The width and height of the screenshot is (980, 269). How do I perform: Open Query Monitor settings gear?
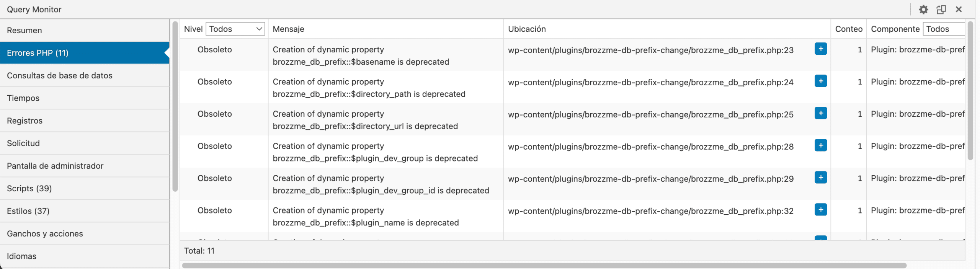click(x=923, y=10)
